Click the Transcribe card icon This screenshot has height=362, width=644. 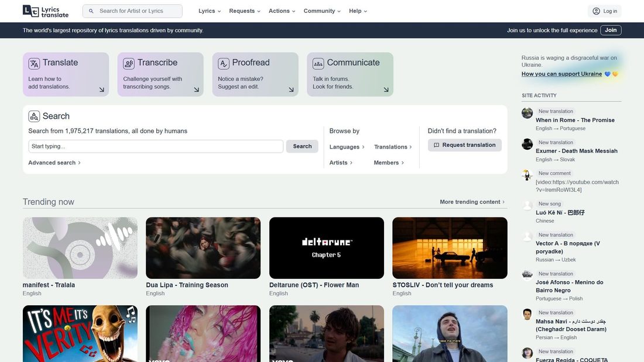(129, 64)
